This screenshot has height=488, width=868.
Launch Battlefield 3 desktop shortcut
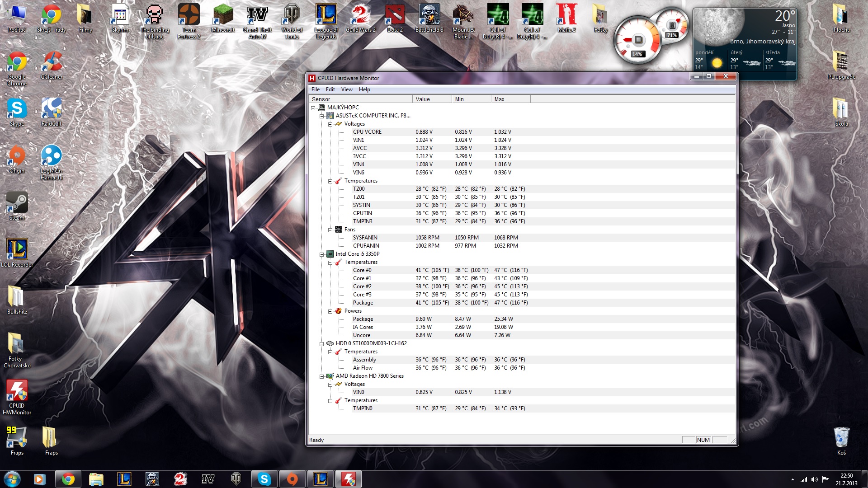tap(429, 19)
